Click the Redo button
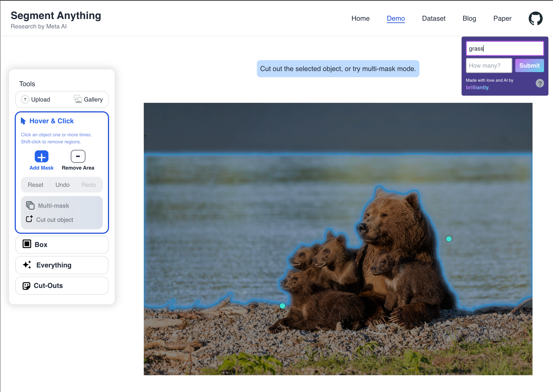 pos(89,185)
